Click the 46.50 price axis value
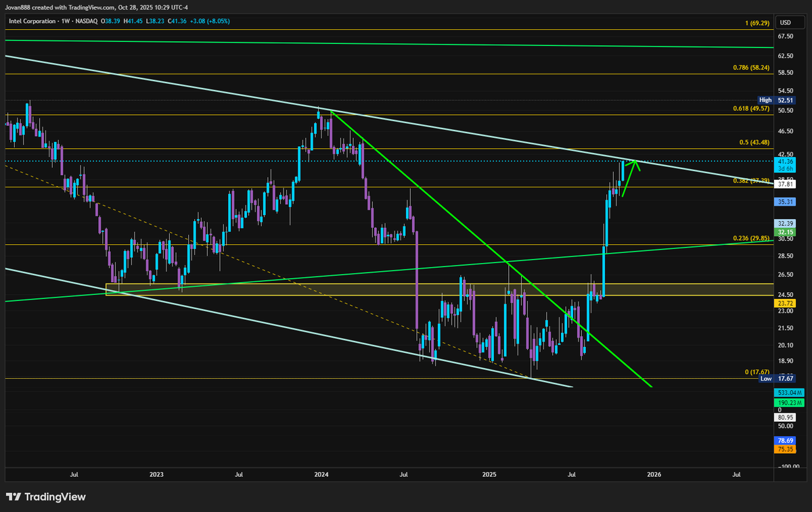Image resolution: width=812 pixels, height=512 pixels. (786, 131)
